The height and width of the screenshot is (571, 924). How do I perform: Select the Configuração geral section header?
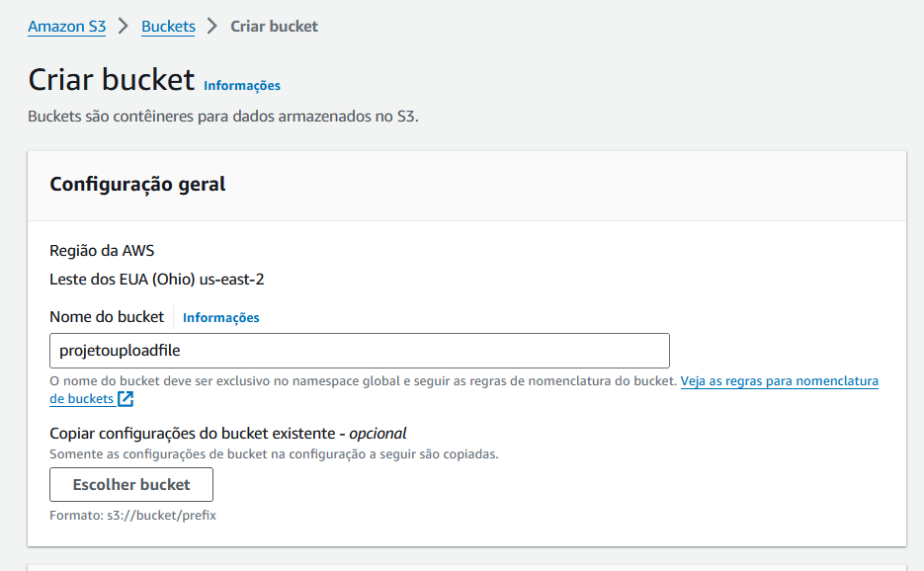(137, 185)
